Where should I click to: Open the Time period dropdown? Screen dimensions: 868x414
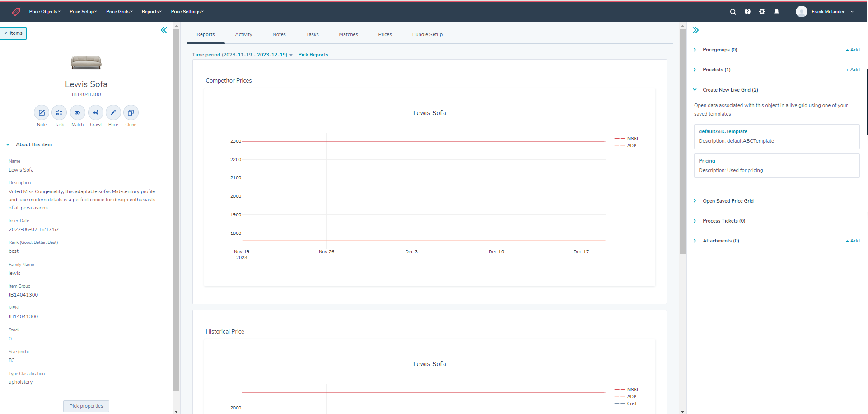(x=242, y=55)
